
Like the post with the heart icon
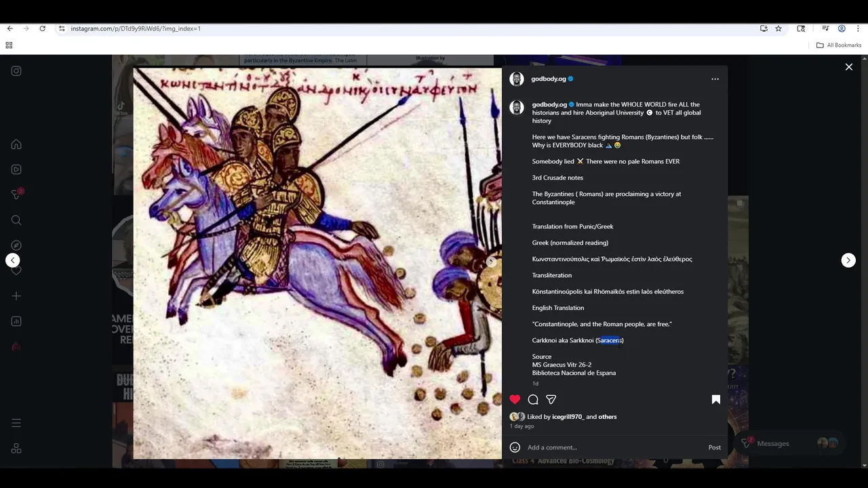515,399
